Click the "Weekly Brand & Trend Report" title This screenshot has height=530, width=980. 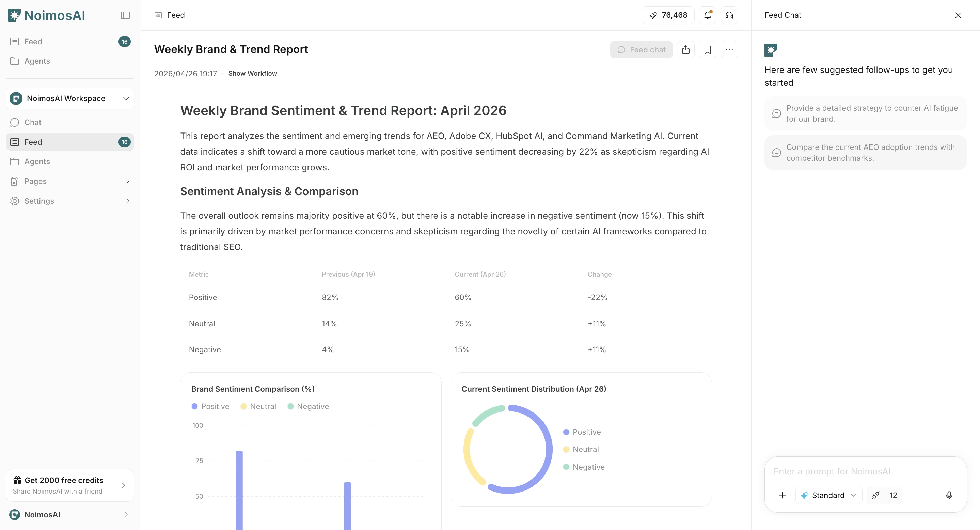coord(231,49)
